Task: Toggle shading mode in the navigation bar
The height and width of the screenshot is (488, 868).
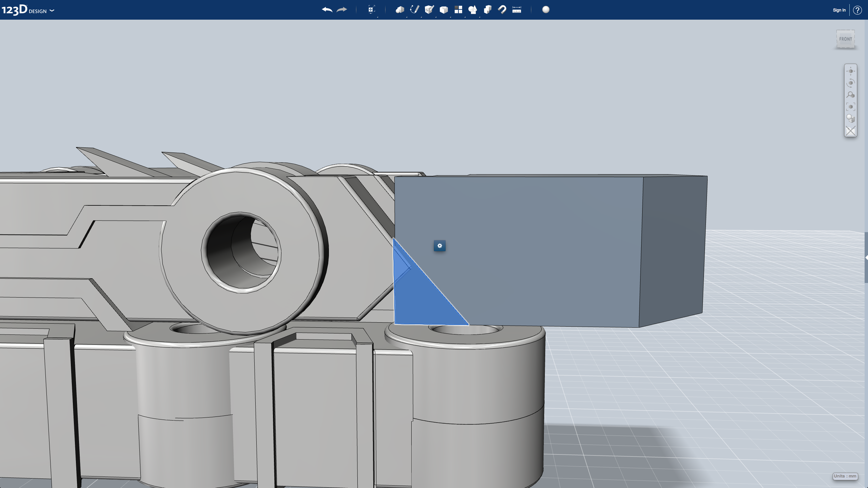Action: pyautogui.click(x=851, y=118)
